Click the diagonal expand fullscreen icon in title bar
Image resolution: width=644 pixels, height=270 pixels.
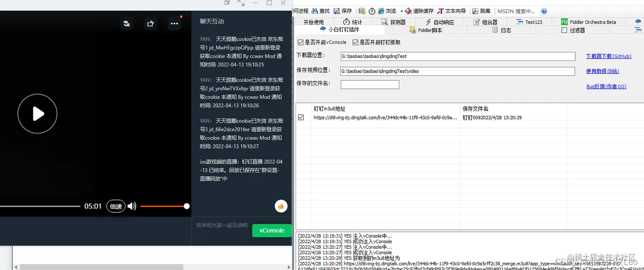241,3
